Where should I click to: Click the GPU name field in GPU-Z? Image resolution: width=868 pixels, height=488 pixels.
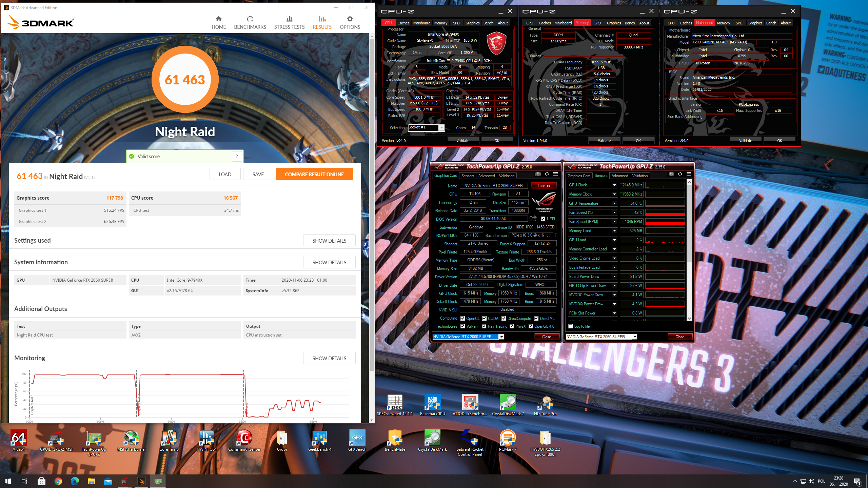[x=493, y=186]
